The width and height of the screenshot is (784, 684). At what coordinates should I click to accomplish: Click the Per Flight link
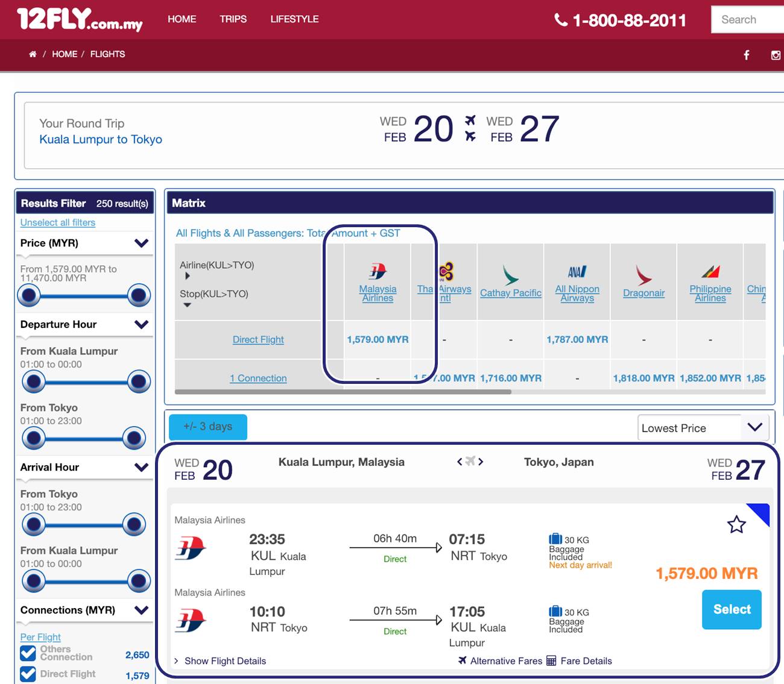40,637
